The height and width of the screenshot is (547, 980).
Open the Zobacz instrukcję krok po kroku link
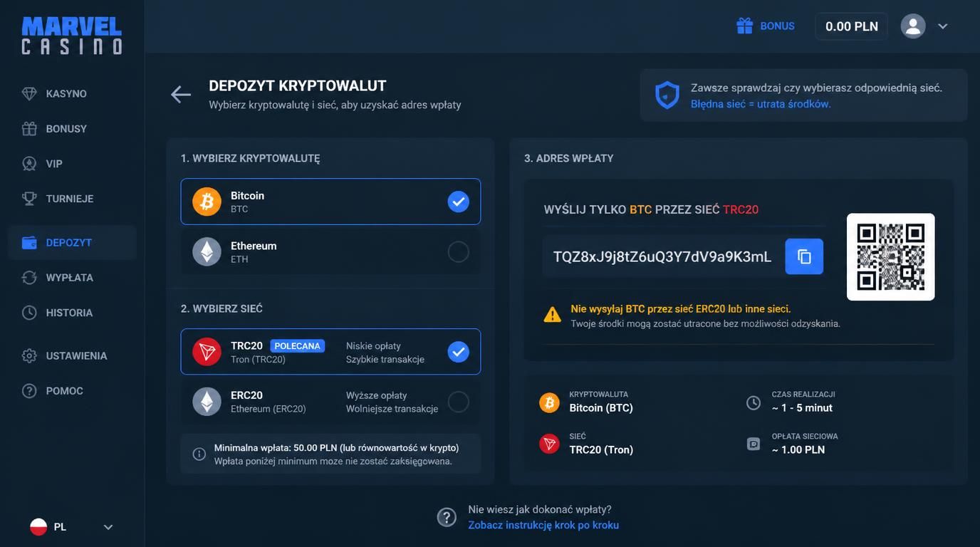(543, 526)
